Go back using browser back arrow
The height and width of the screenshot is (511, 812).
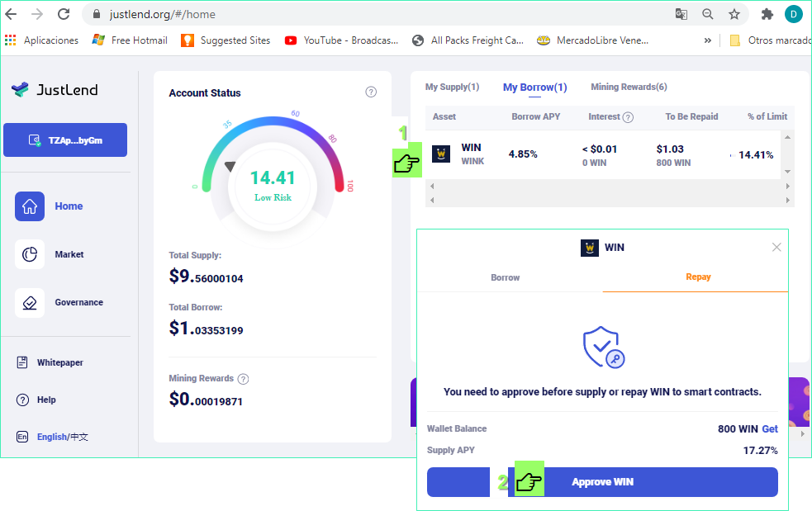coord(11,14)
